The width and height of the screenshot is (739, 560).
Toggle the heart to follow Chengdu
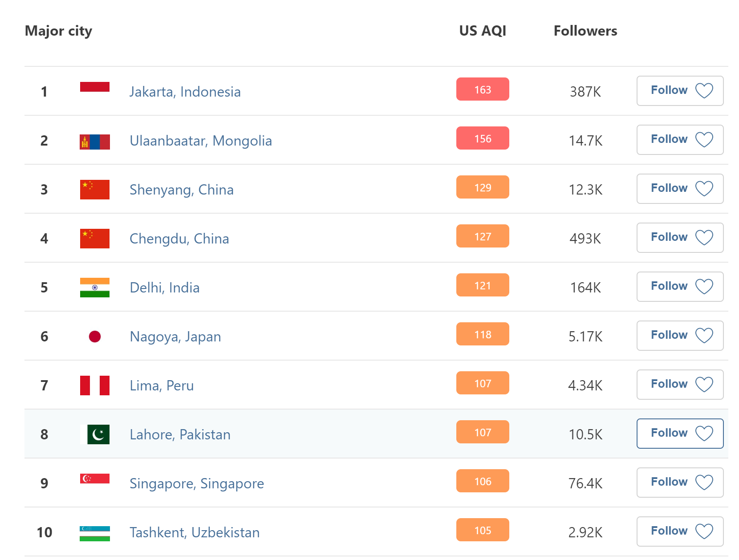pyautogui.click(x=704, y=238)
